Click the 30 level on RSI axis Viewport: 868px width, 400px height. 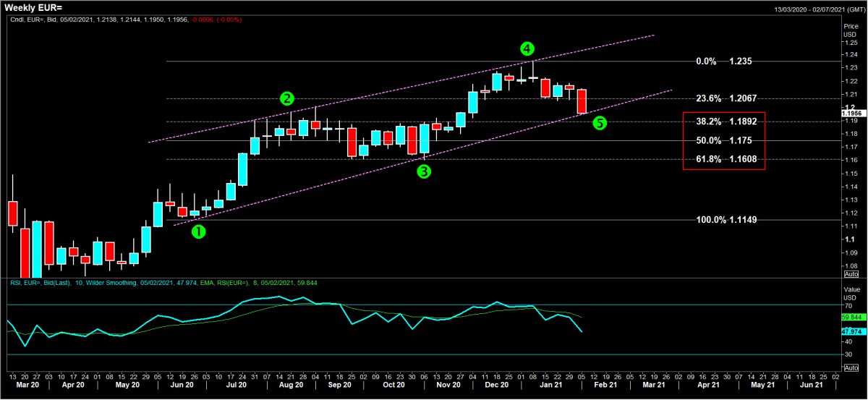(847, 354)
